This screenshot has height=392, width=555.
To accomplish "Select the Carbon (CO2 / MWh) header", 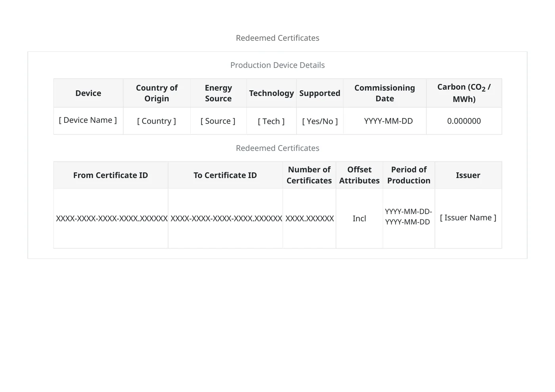I will point(464,93).
